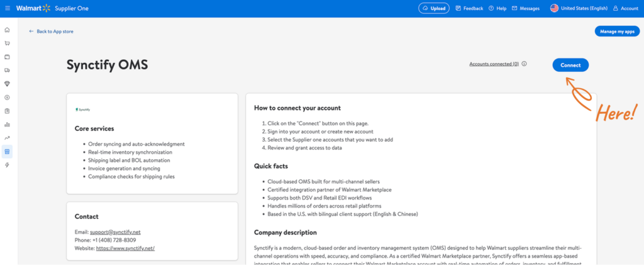This screenshot has width=644, height=265.
Task: Click step 'Sign into your account or create new account'
Action: (320, 132)
